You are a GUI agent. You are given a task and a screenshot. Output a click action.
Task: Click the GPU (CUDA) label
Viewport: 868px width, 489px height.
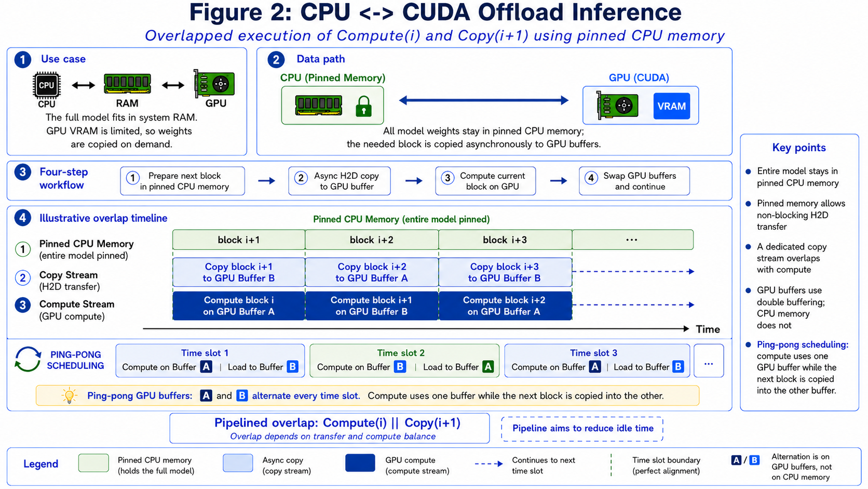point(639,78)
